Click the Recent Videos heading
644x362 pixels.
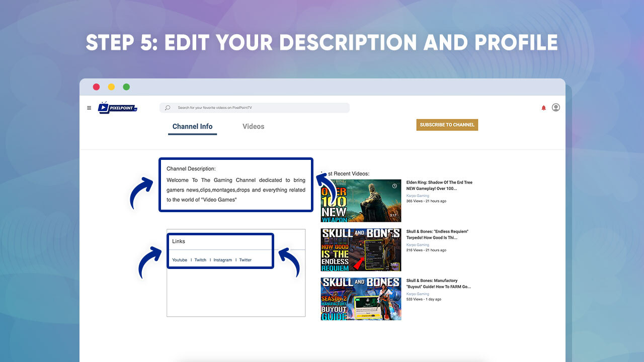pyautogui.click(x=345, y=173)
